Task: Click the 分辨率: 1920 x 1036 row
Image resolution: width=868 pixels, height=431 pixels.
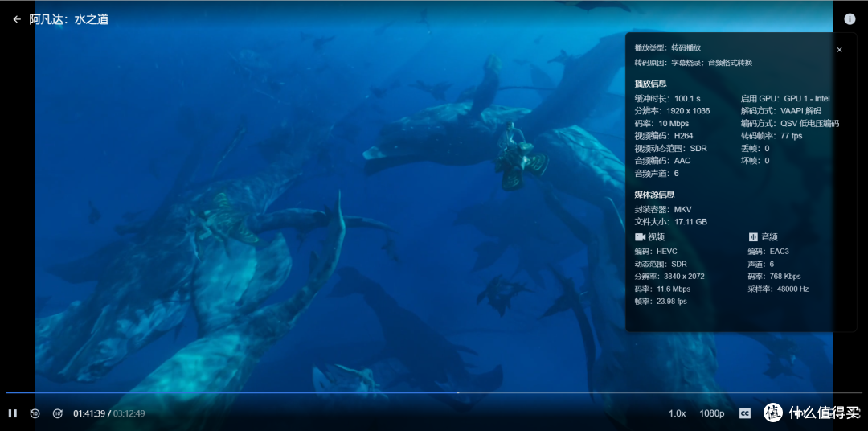Action: tap(672, 111)
